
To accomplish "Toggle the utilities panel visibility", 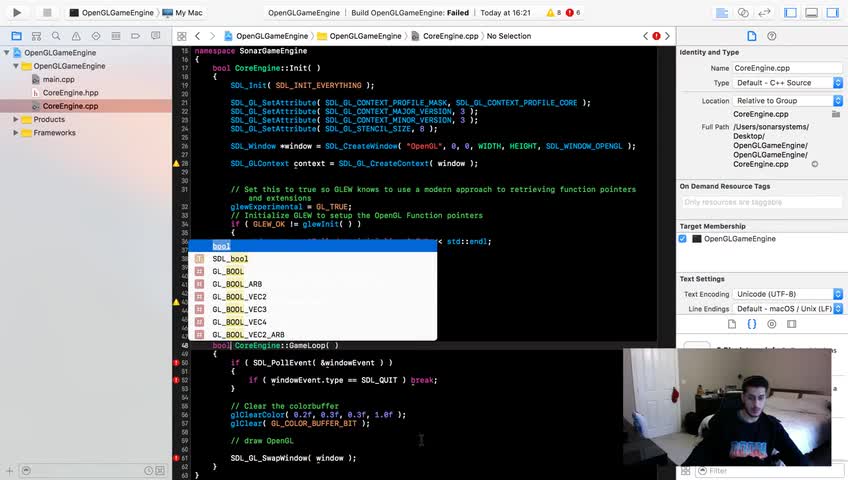I will (x=833, y=12).
